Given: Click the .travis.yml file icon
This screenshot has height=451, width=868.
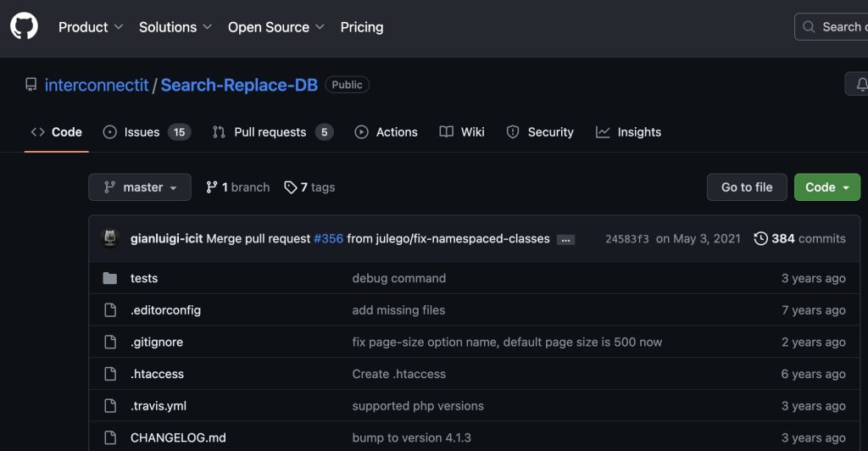Looking at the screenshot, I should (x=110, y=405).
